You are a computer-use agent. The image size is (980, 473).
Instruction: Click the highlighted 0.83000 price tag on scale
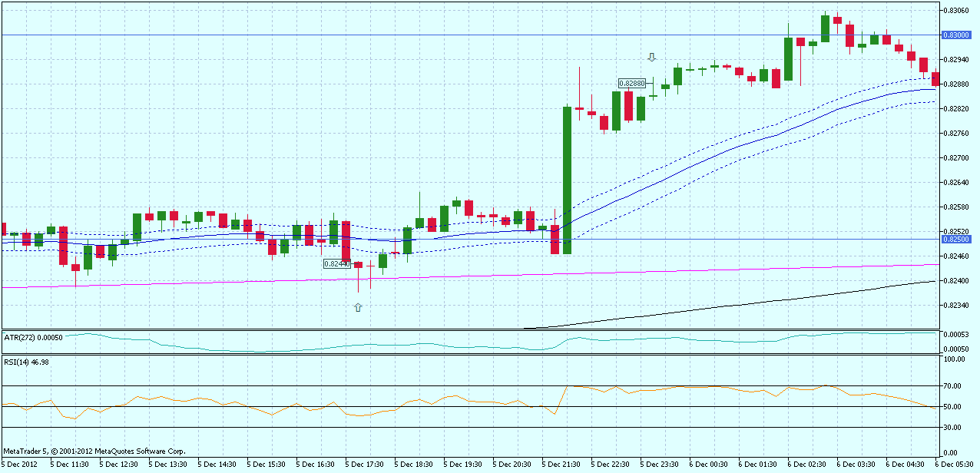pyautogui.click(x=957, y=34)
